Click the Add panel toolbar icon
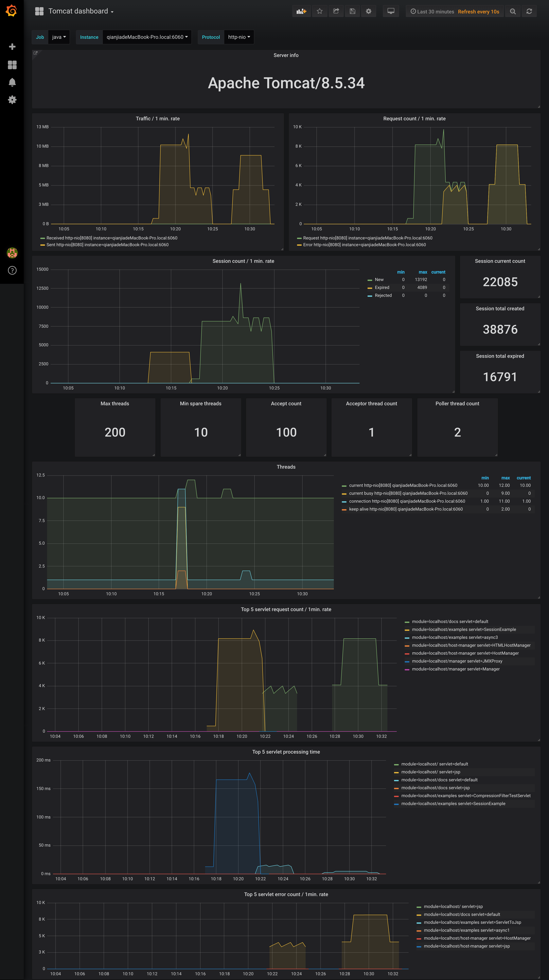 [x=301, y=11]
